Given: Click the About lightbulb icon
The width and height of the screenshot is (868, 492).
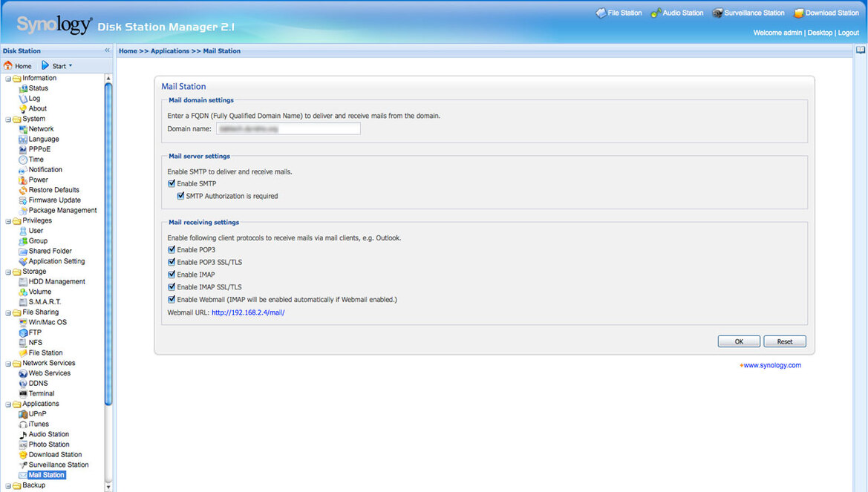Looking at the screenshot, I should coord(23,109).
